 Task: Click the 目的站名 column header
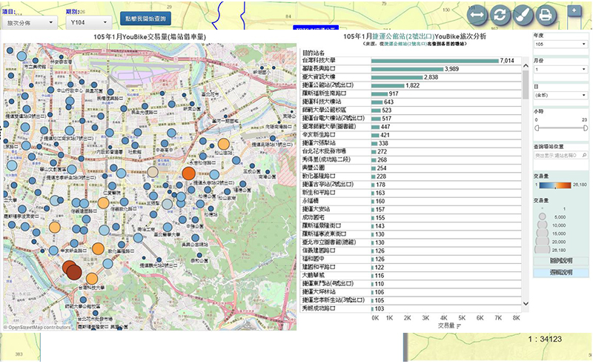point(313,53)
